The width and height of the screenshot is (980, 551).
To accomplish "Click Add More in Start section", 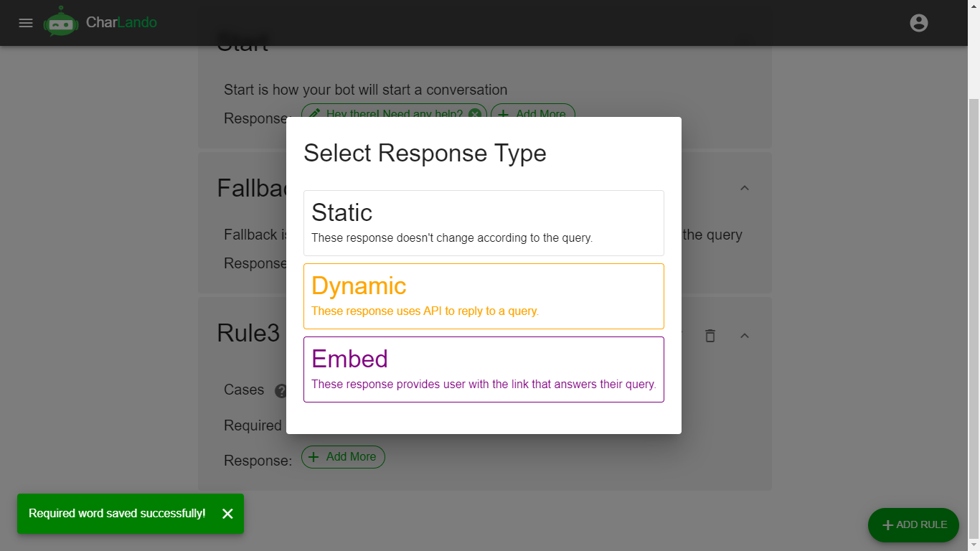I will [x=533, y=114].
